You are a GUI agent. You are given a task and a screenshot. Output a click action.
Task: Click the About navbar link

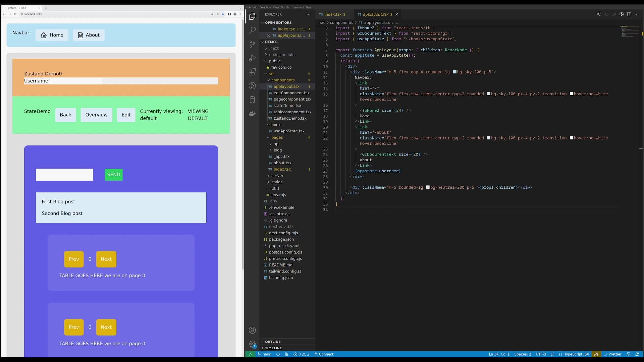click(x=89, y=35)
